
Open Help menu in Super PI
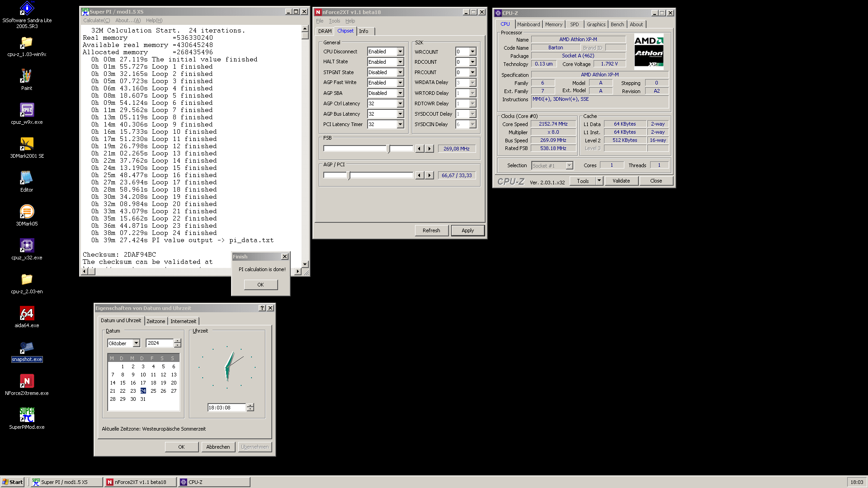(154, 20)
